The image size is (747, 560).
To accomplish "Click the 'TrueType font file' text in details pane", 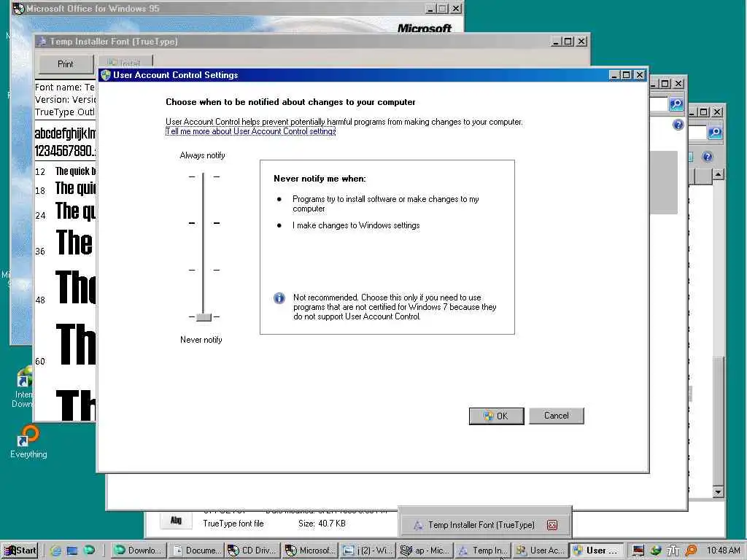I will tap(233, 524).
